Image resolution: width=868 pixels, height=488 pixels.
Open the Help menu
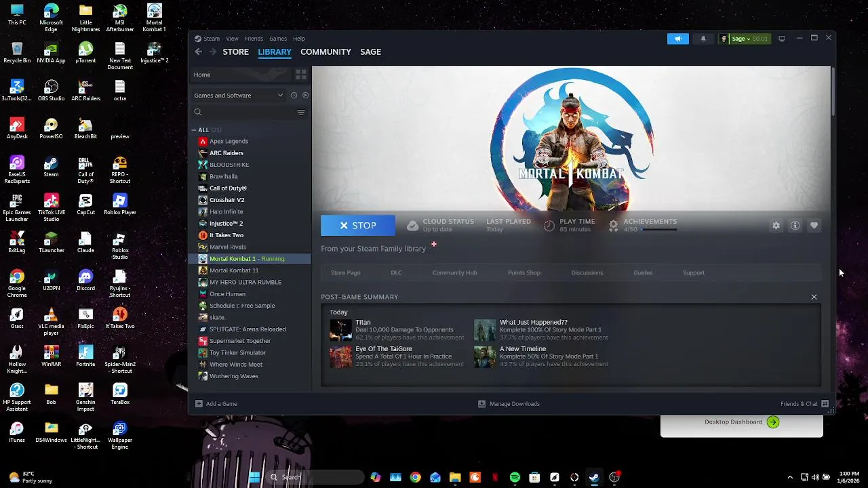point(299,39)
